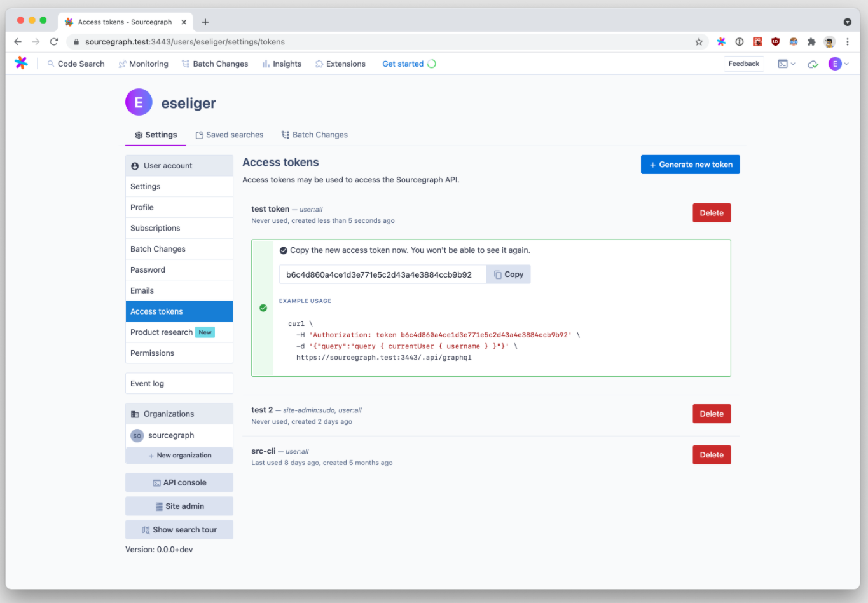The width and height of the screenshot is (868, 603).
Task: Click the chrome tab list dropdown arrow
Action: tap(847, 22)
